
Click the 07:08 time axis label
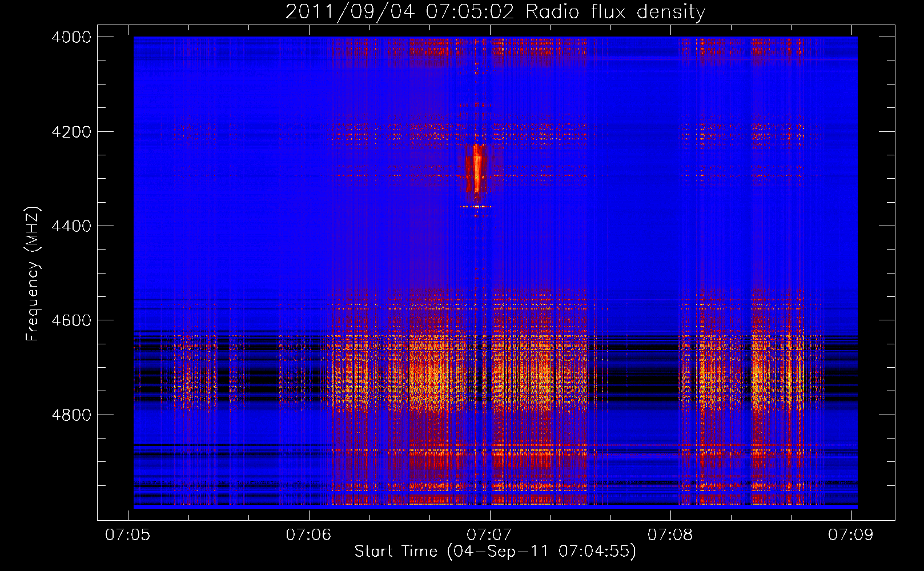(x=670, y=534)
